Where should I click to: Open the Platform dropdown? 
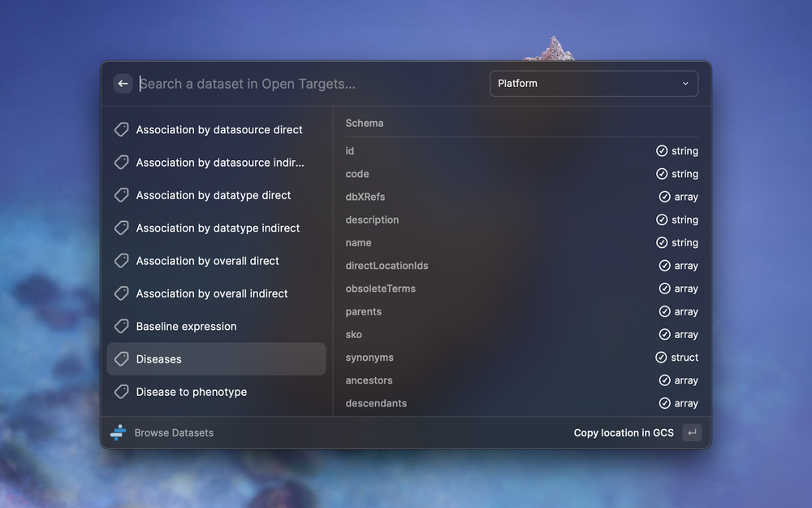pos(594,84)
